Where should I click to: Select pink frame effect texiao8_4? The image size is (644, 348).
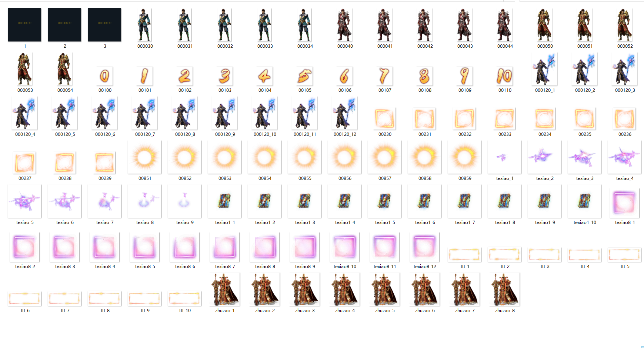tap(104, 247)
